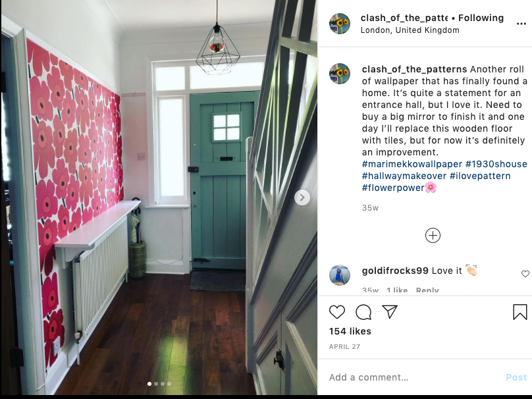532x399 pixels.
Task: Toggle the Following status in the header
Action: pos(481,18)
